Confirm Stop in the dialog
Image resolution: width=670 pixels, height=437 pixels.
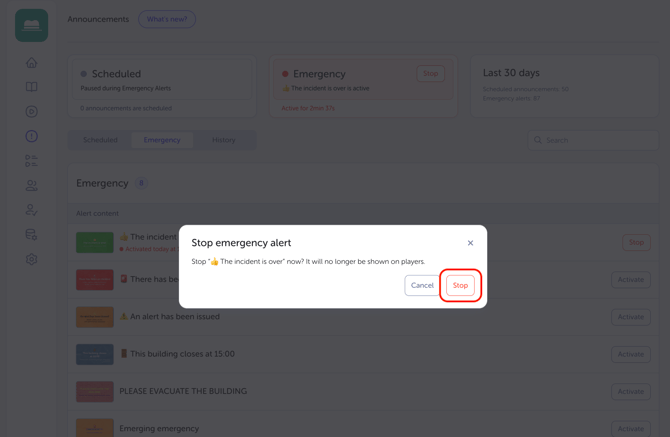click(x=460, y=285)
